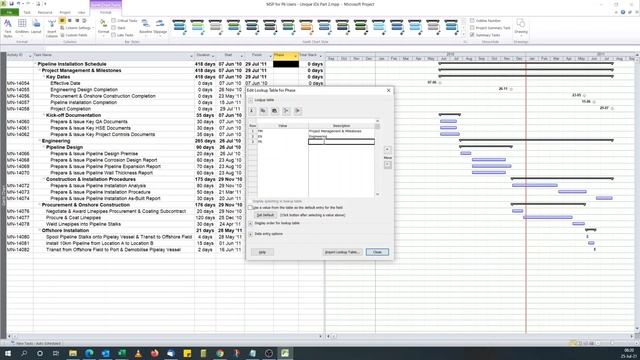
Task: Select the first Gantt chart style swatch
Action: 179,27
